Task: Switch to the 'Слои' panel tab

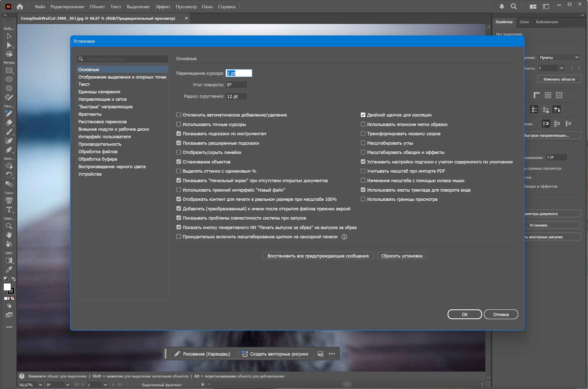Action: [x=524, y=22]
